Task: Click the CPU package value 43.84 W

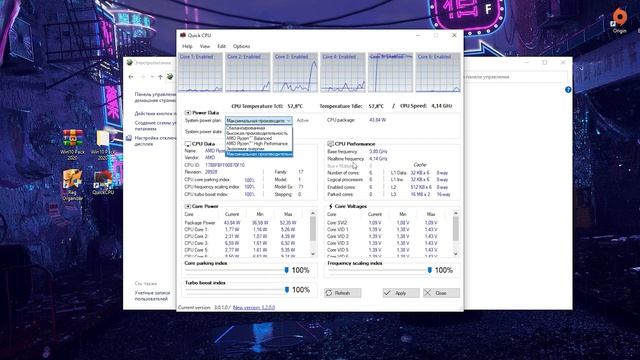Action: [x=378, y=120]
